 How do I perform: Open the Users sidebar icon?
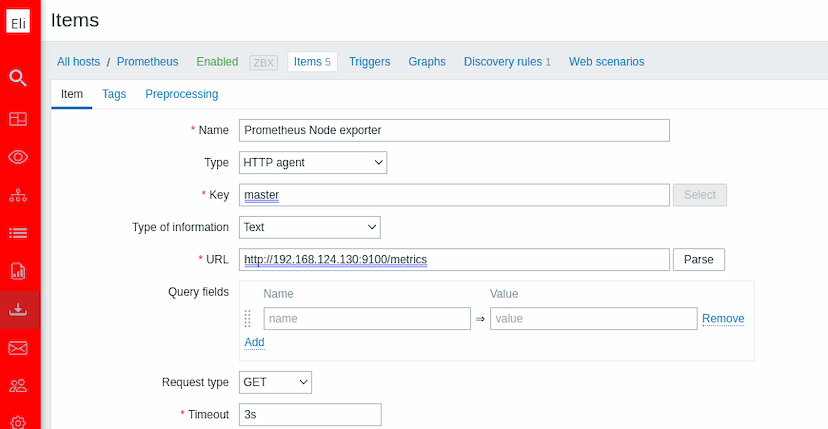18,386
